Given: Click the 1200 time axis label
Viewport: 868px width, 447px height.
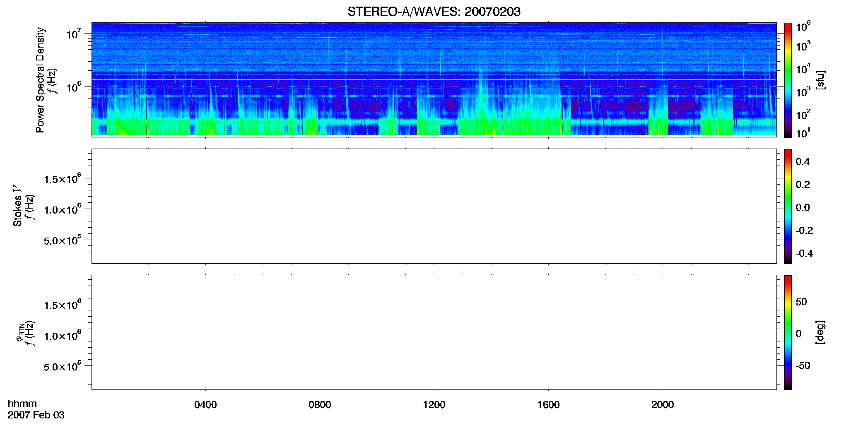Looking at the screenshot, I should pos(434,405).
